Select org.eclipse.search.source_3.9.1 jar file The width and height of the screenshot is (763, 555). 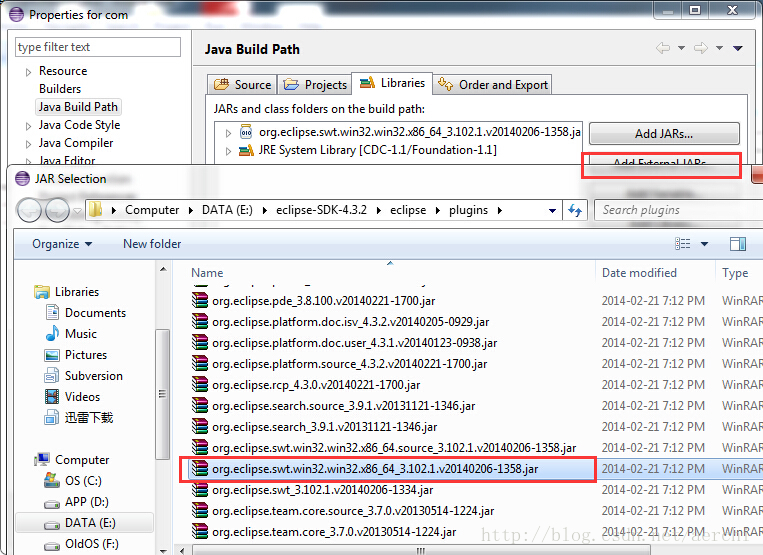point(343,406)
